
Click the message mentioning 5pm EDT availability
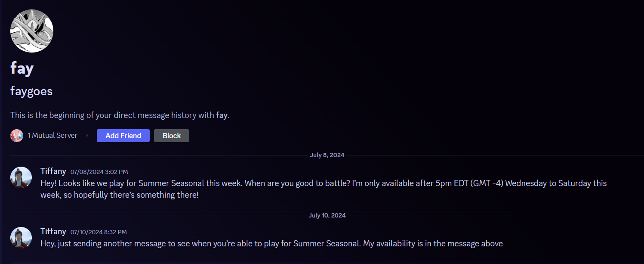pyautogui.click(x=324, y=189)
